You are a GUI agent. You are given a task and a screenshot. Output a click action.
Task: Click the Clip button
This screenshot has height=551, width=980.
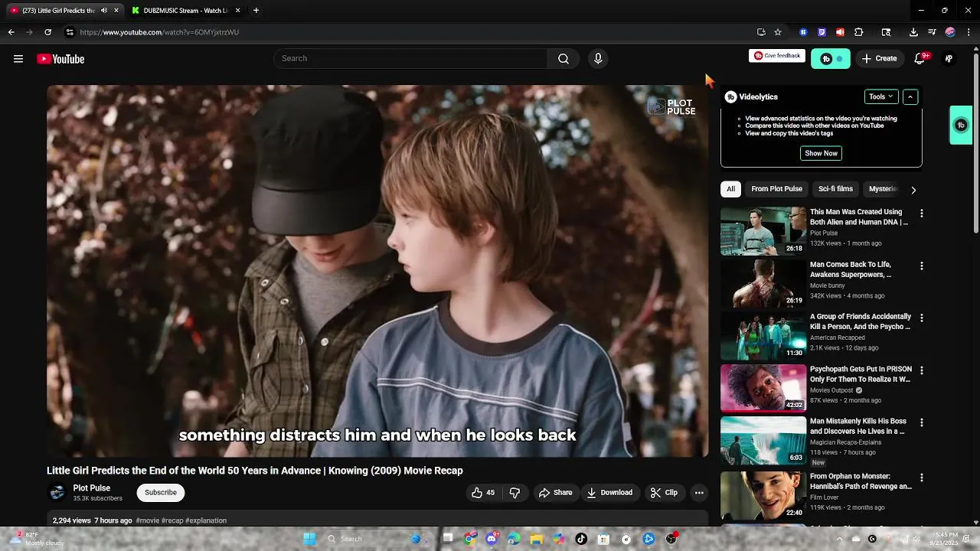(664, 493)
